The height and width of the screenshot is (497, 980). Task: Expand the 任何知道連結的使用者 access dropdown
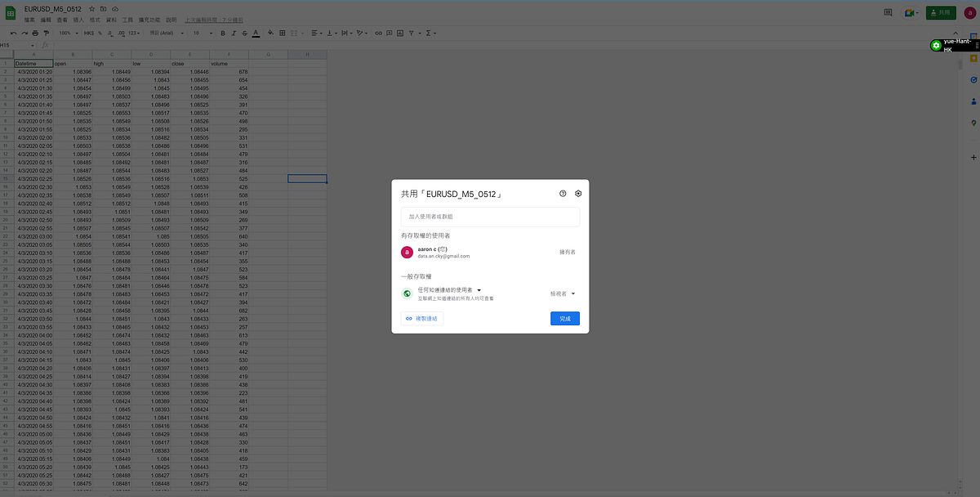tap(479, 289)
